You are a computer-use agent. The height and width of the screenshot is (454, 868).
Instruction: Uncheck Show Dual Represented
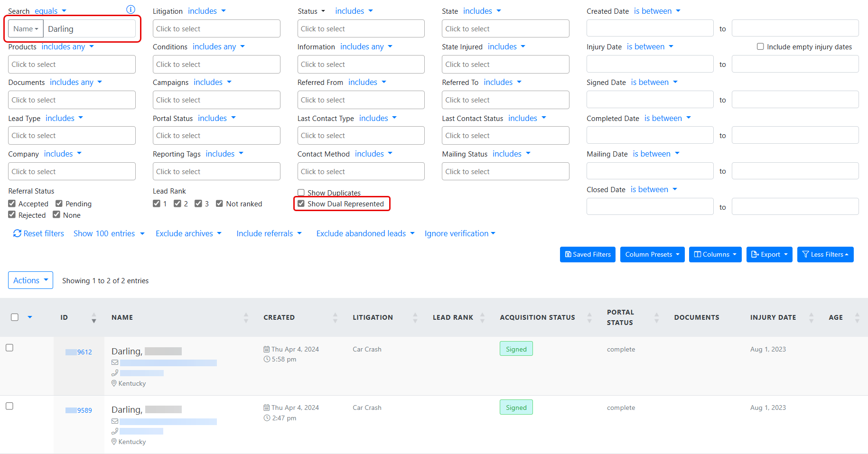(x=301, y=204)
